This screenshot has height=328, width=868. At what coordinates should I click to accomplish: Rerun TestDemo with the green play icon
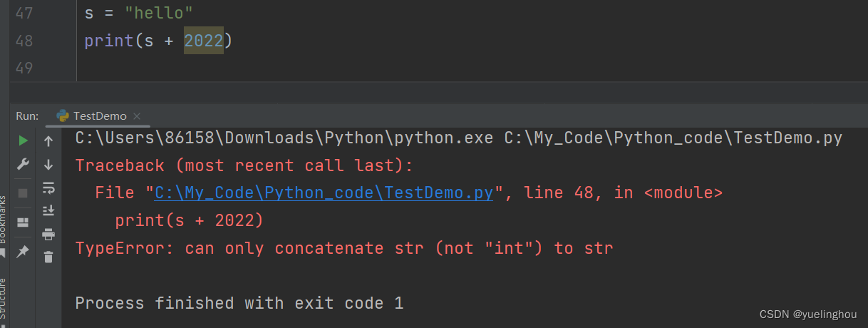[x=24, y=140]
